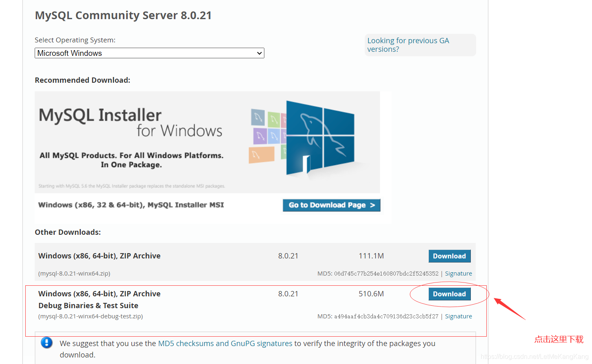
Task: Download the Debug Binaries & Test Suite ZIP
Action: (x=449, y=294)
